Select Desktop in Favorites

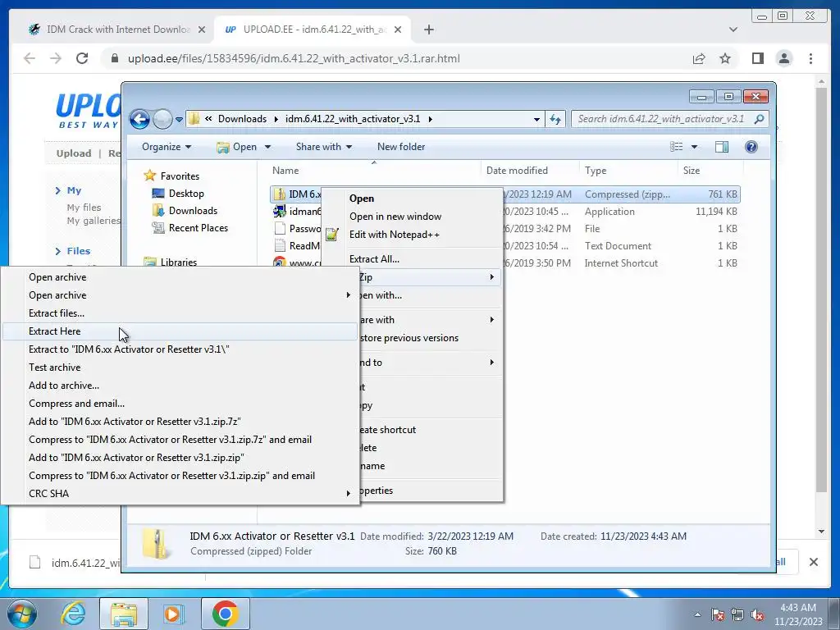point(186,194)
